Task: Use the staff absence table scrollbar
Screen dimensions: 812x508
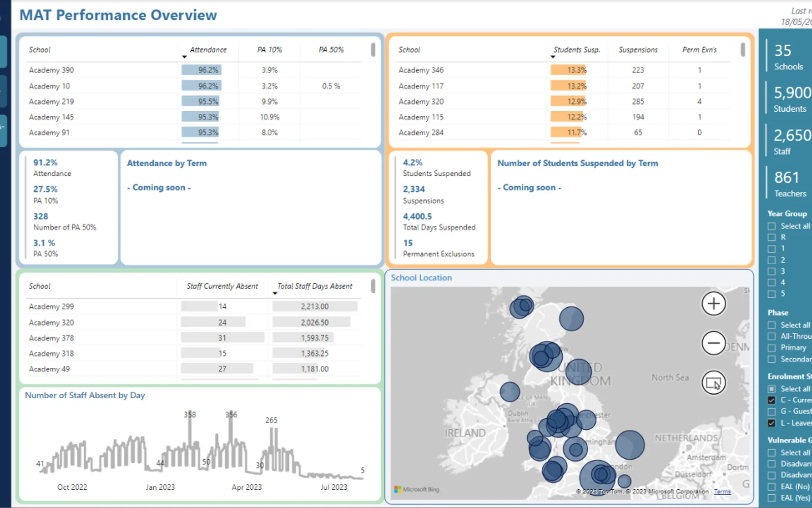Action: pyautogui.click(x=373, y=286)
